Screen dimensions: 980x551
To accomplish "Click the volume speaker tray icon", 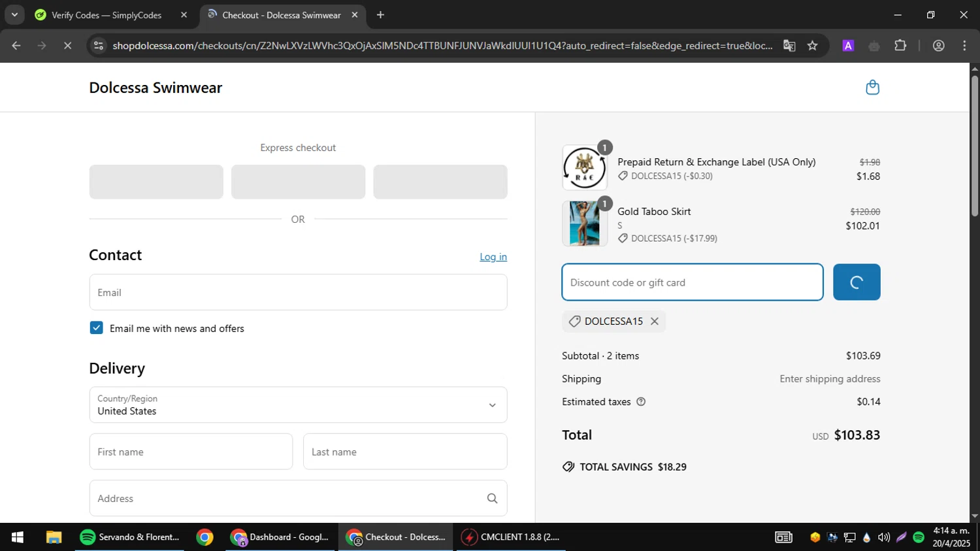I will [x=884, y=537].
